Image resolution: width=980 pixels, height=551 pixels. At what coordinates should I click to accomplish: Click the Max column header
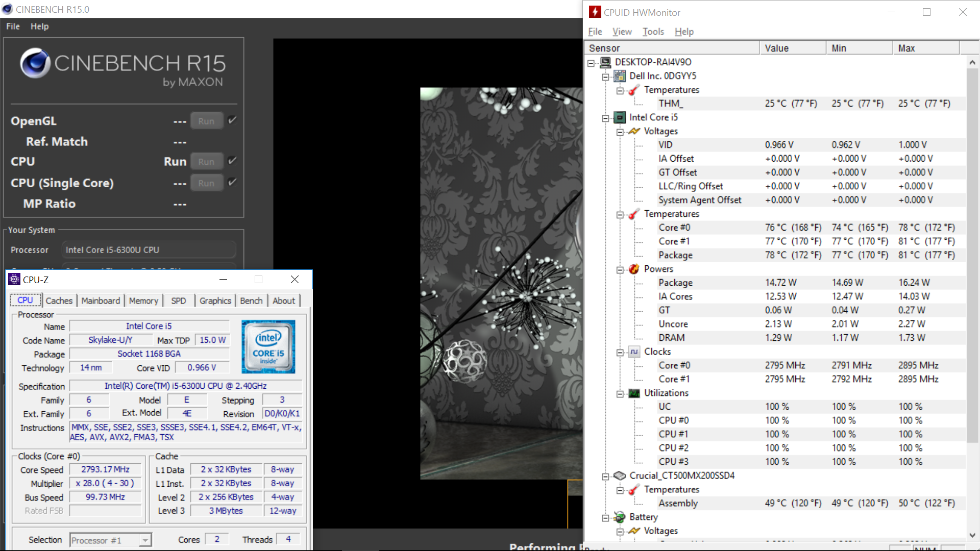(x=926, y=48)
